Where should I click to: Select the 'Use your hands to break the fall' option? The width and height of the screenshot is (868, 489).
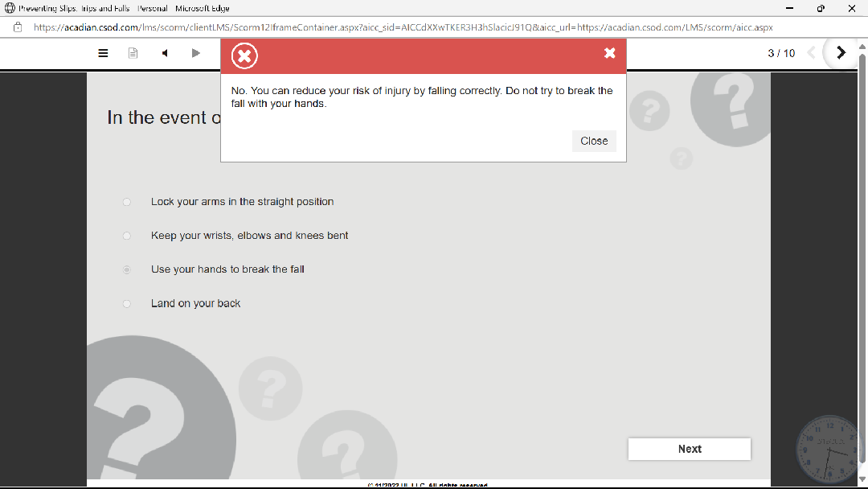click(x=127, y=269)
